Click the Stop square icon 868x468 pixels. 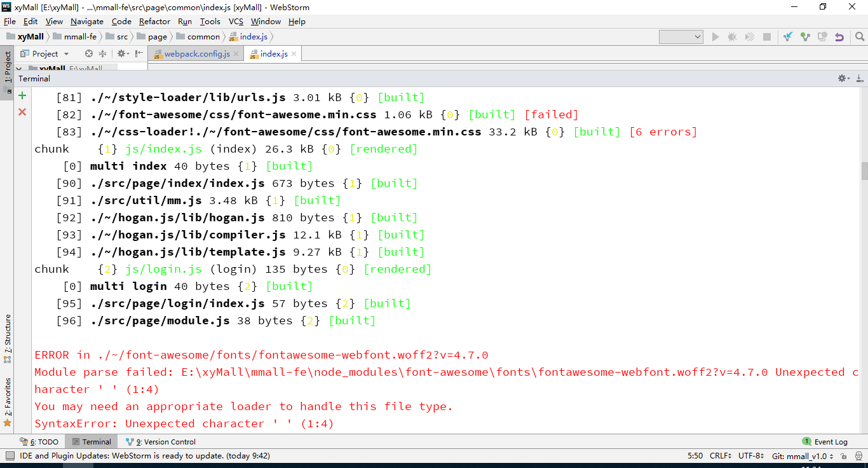tap(767, 37)
